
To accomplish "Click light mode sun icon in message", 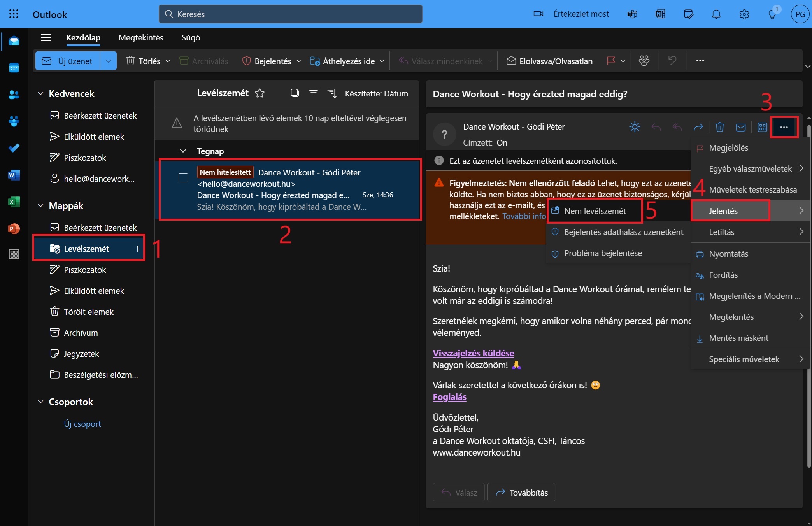I will coord(635,127).
